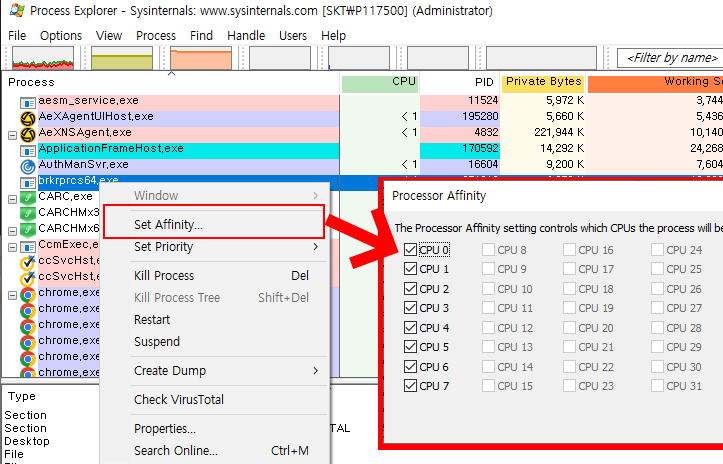The height and width of the screenshot is (464, 723).
Task: Click the aesm_service.exe process icon
Action: (x=28, y=102)
